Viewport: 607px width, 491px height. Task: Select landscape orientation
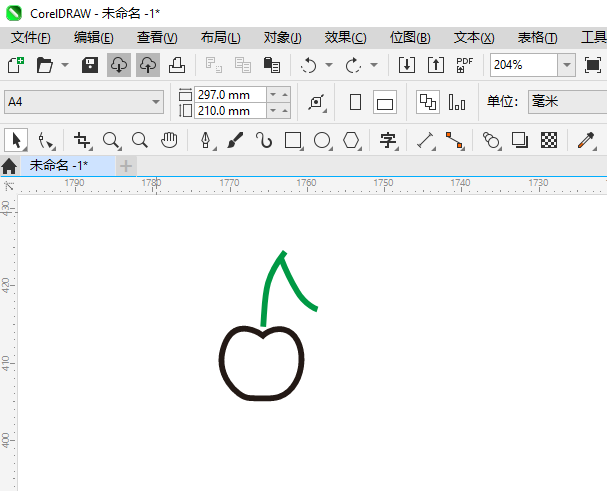(x=385, y=102)
